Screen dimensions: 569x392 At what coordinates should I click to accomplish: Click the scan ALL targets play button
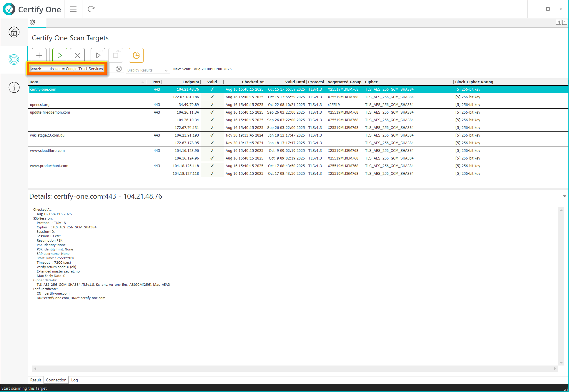[x=98, y=55]
